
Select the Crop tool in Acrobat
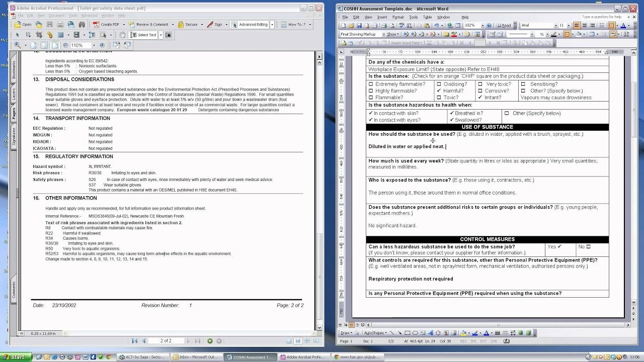click(x=39, y=35)
